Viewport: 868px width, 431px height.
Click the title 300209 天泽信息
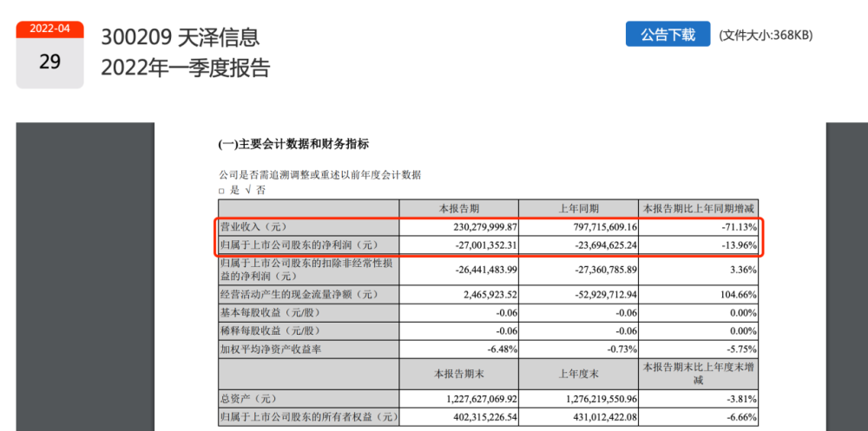click(180, 37)
